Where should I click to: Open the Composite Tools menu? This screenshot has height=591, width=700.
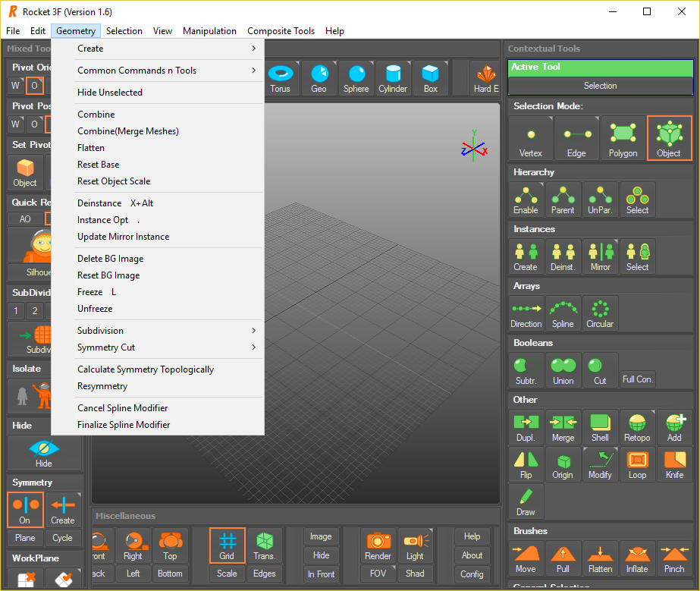pos(281,31)
